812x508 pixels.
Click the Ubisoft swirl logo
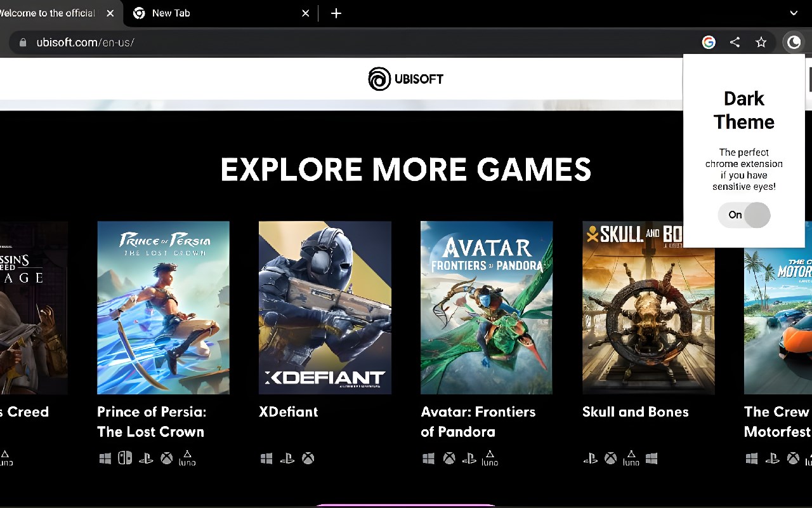tap(379, 79)
